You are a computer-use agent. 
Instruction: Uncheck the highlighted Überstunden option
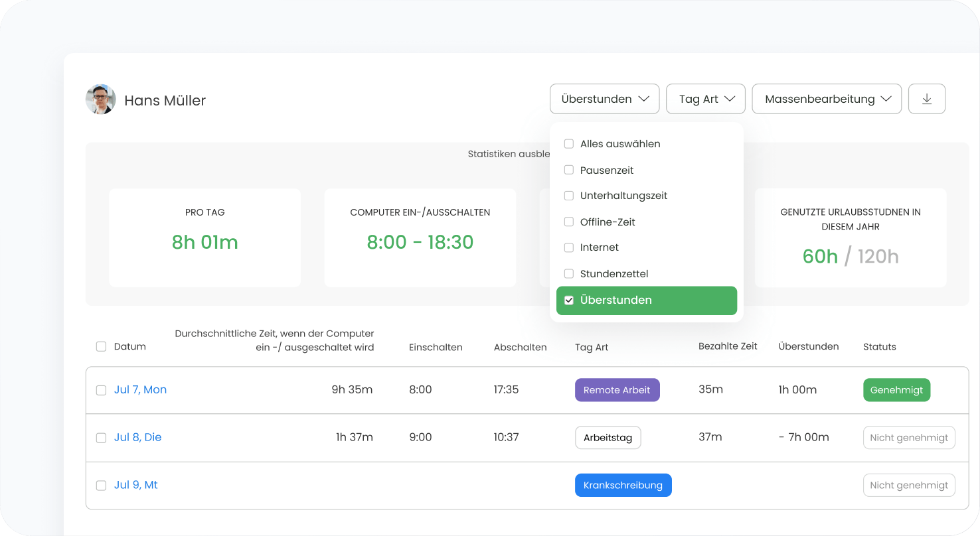click(x=569, y=301)
